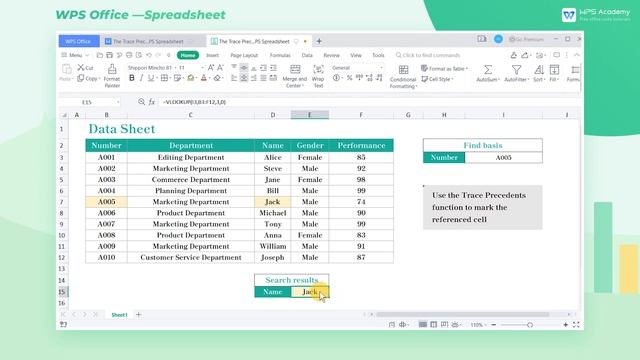Click the WPS Office home tab

79,41
